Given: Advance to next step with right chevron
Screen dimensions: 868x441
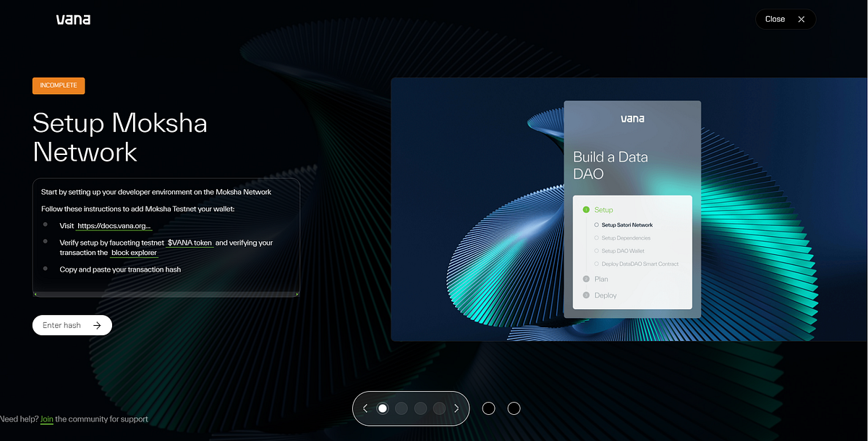Looking at the screenshot, I should click(456, 408).
